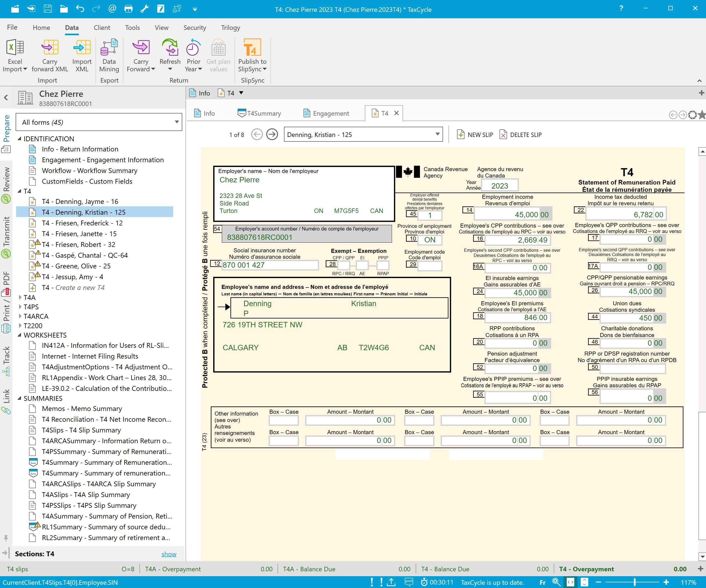Click the wrench options icon in title bar

[145, 9]
